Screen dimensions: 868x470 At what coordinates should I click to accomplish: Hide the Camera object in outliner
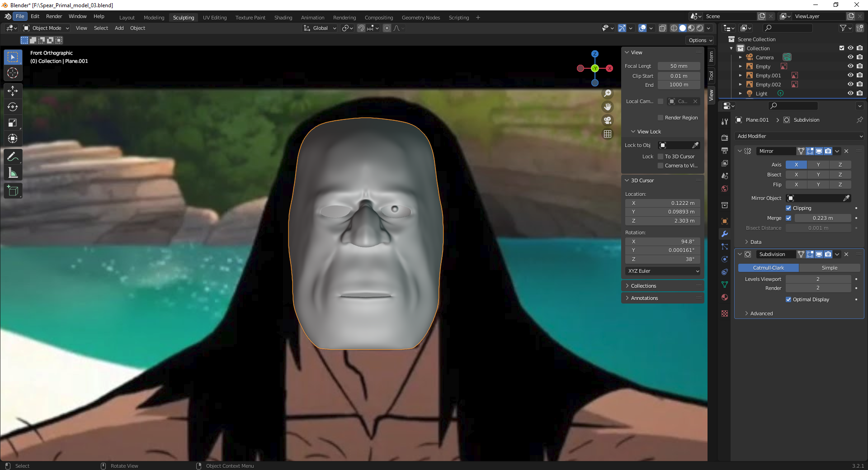pos(850,57)
